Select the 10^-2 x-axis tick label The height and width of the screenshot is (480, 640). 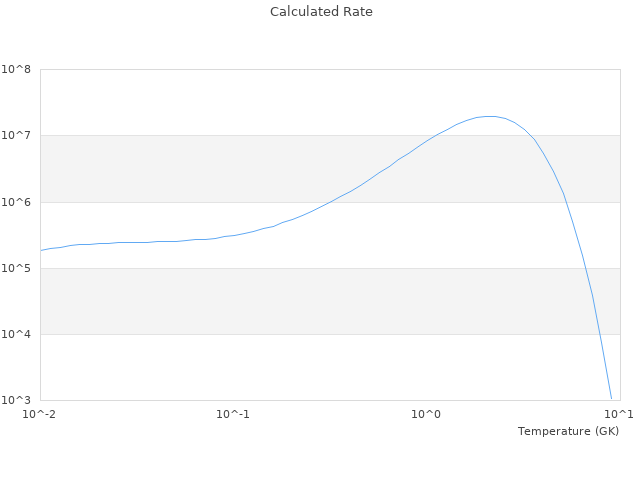click(40, 414)
